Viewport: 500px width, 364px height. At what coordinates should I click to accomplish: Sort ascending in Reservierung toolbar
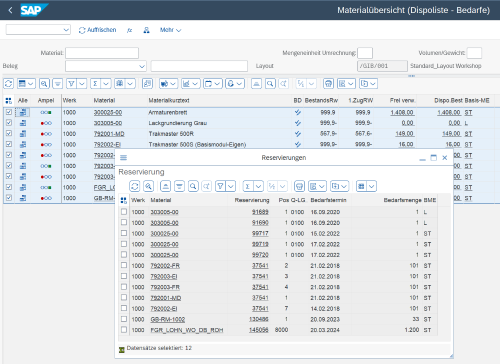(166, 186)
